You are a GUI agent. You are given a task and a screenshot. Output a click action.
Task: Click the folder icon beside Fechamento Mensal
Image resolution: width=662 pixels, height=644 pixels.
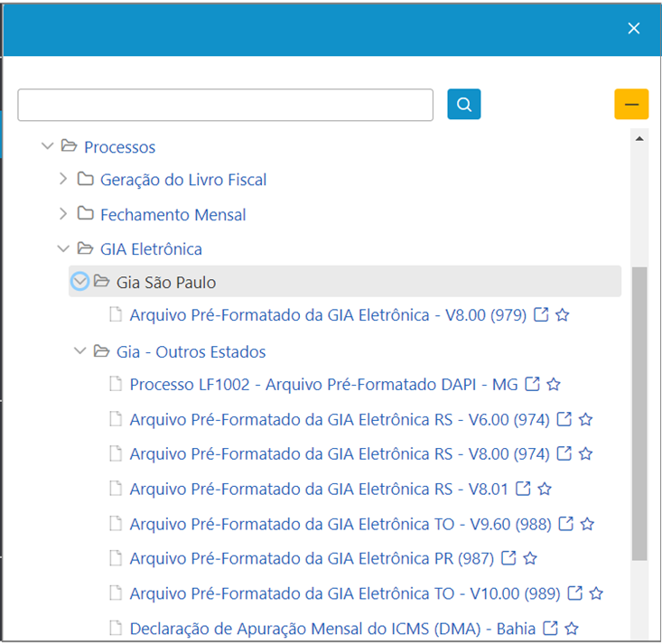(85, 213)
